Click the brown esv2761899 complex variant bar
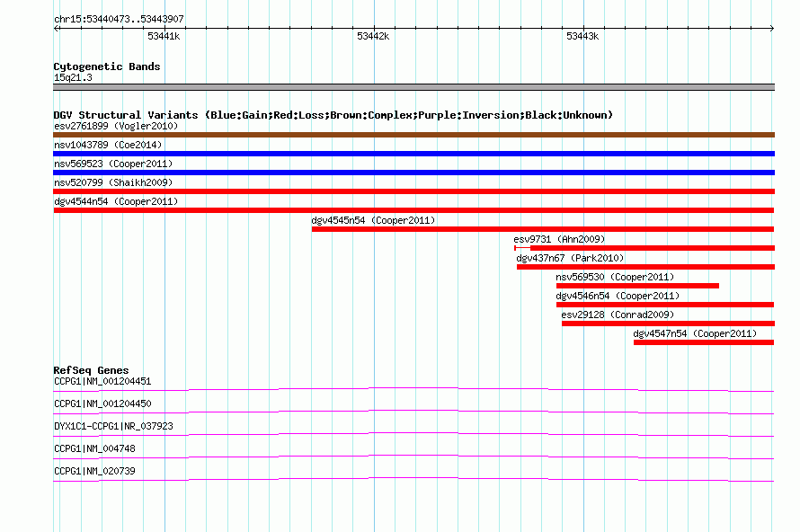 coord(413,135)
